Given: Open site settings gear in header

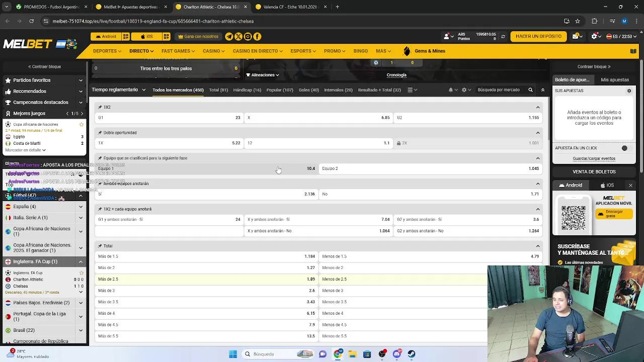Looking at the screenshot, I should pyautogui.click(x=595, y=36).
